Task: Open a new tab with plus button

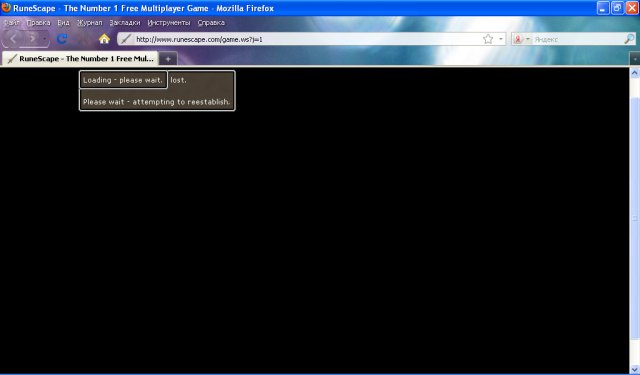Action: [168, 59]
